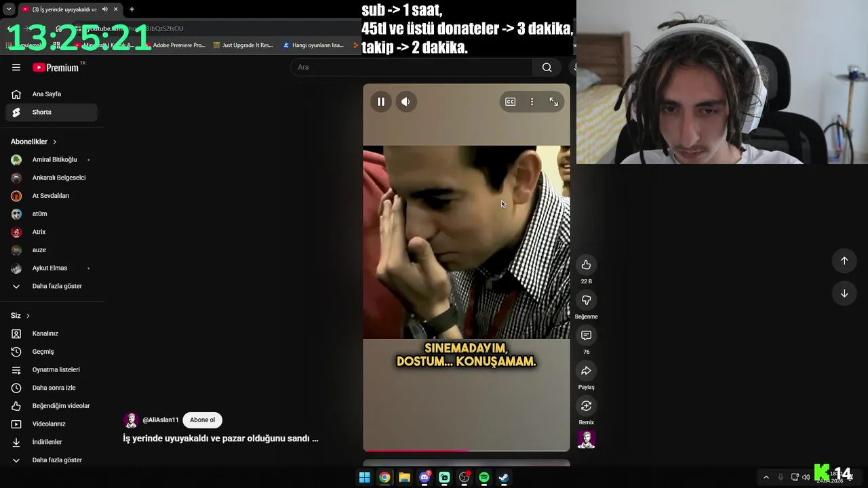Open the Hangi oyunların lisa... bookmark
The height and width of the screenshot is (488, 868).
(313, 45)
